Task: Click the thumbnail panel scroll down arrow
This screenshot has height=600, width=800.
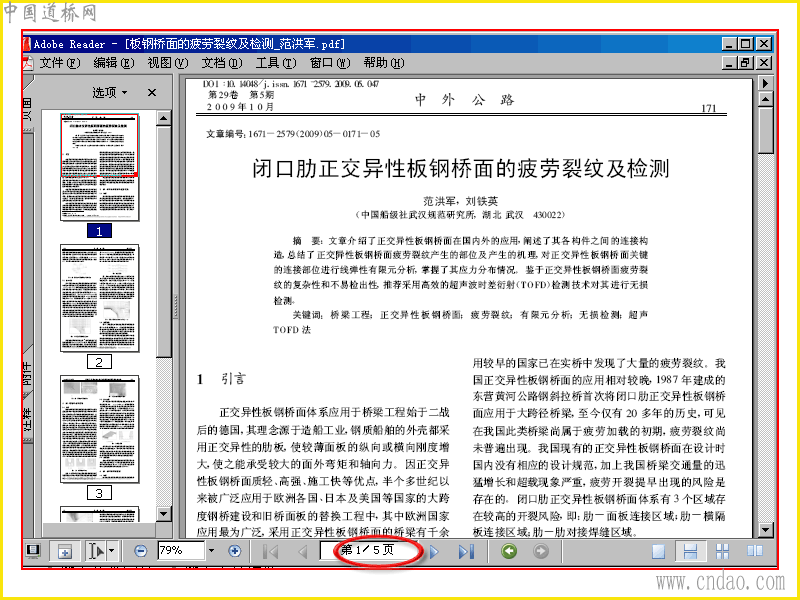Action: (163, 514)
